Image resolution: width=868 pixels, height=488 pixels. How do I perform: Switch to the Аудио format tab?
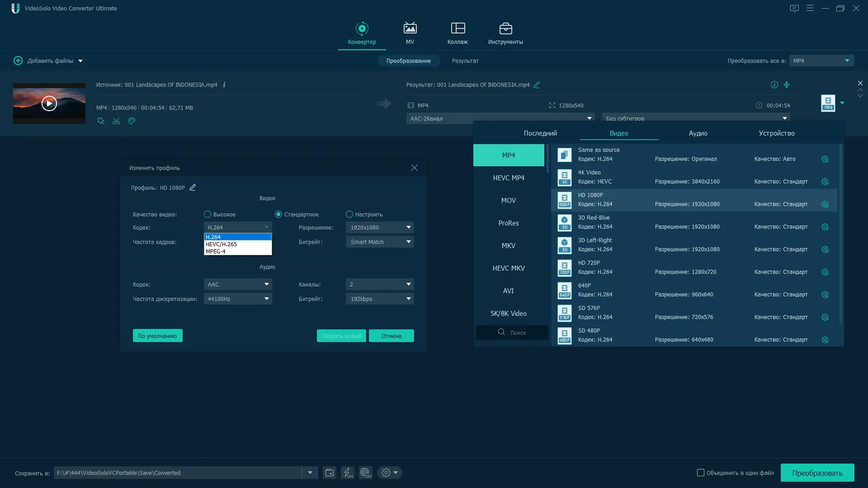[x=698, y=133]
